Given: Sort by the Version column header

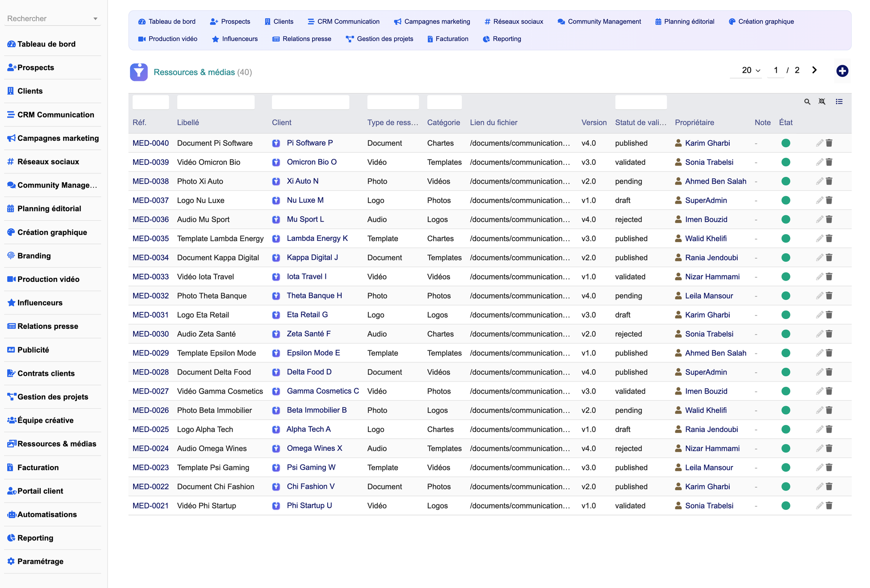Looking at the screenshot, I should [594, 122].
